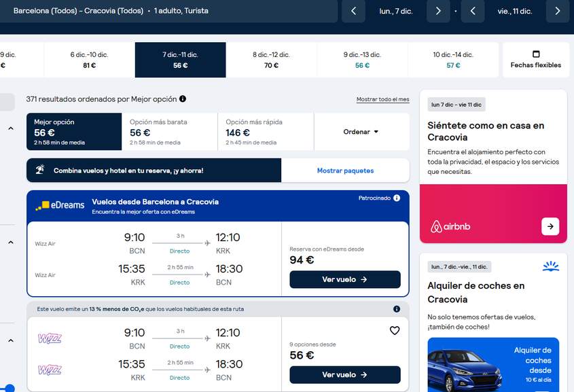Screen dimensions: 574x392
Task: Advance departure date past lun., 7 dic.
Action: click(x=438, y=11)
